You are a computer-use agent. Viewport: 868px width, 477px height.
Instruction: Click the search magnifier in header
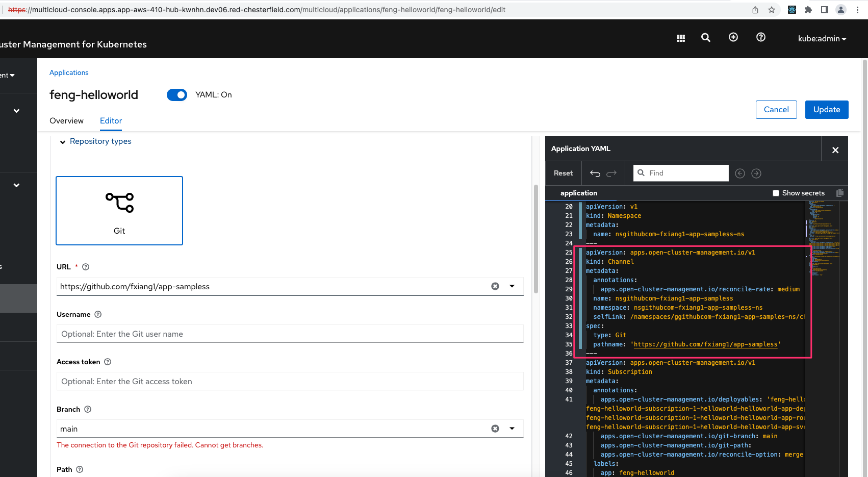(x=705, y=38)
